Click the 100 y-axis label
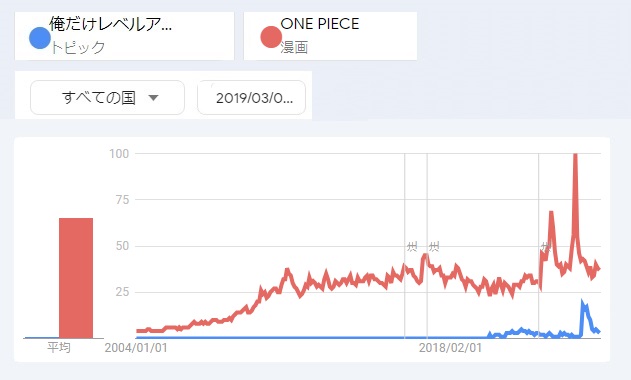The image size is (631, 380). coord(119,154)
